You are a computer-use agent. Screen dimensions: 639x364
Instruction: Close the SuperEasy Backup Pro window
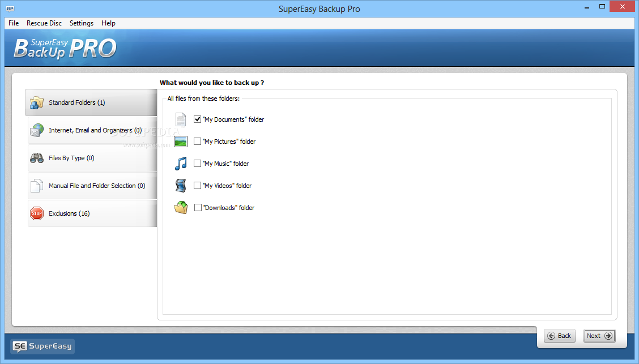623,7
